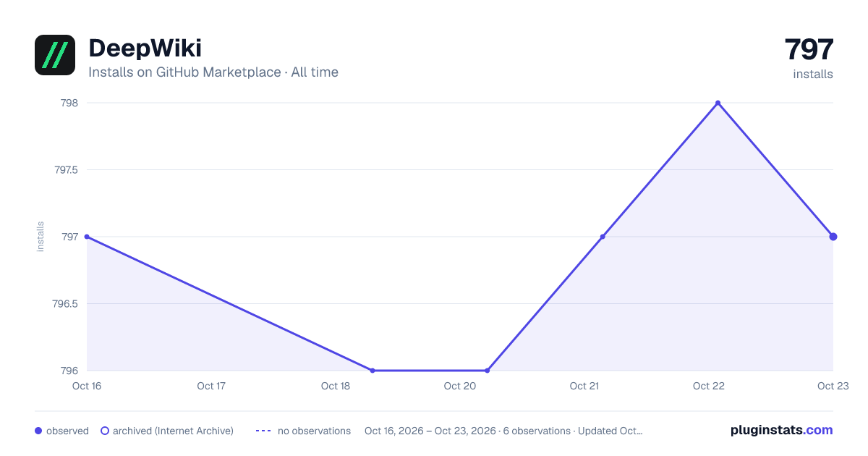Viewport: 868px width, 456px height.
Task: Click the hollow circle 'archived' legend icon
Action: pos(105,431)
